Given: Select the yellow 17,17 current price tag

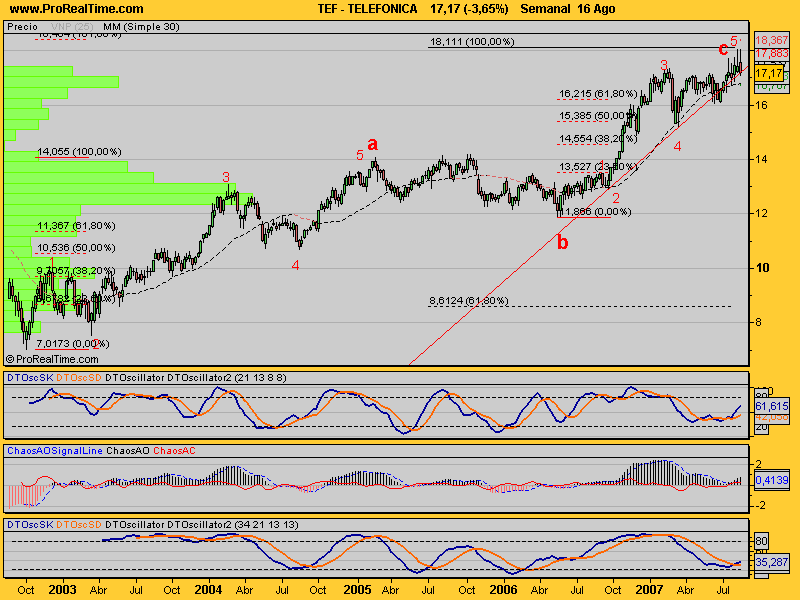Looking at the screenshot, I should coord(768,73).
